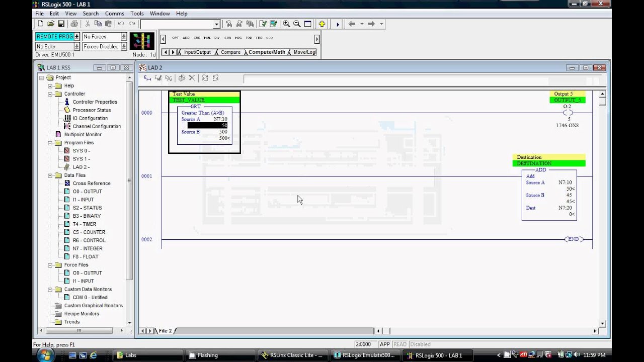Click the Start button on the taskbar
This screenshot has height=362, width=644.
pyautogui.click(x=45, y=355)
